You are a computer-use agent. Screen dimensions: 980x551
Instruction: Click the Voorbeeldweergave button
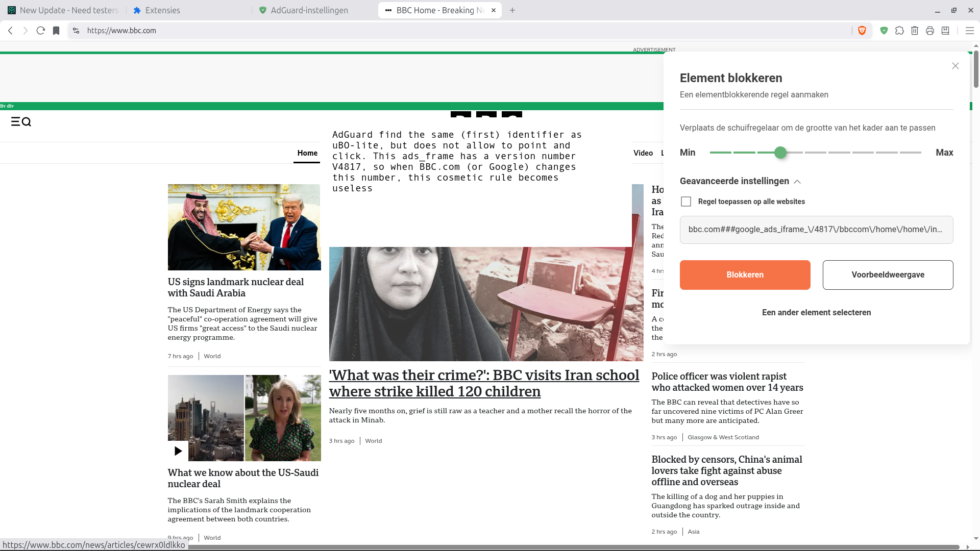click(888, 275)
